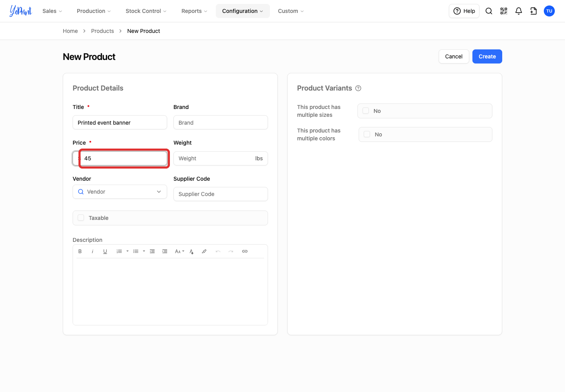Screen dimensions: 565x392
Task: Pick highlight color in Description editor
Action: pos(204,251)
